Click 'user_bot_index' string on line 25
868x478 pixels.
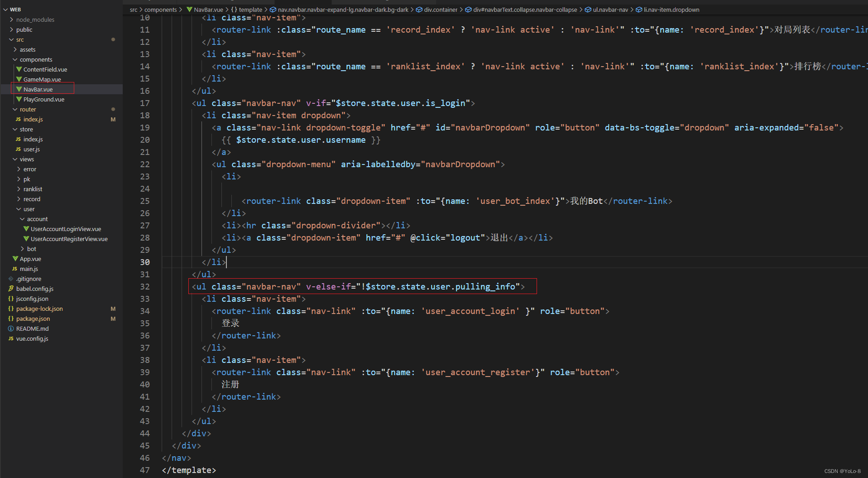coord(515,201)
